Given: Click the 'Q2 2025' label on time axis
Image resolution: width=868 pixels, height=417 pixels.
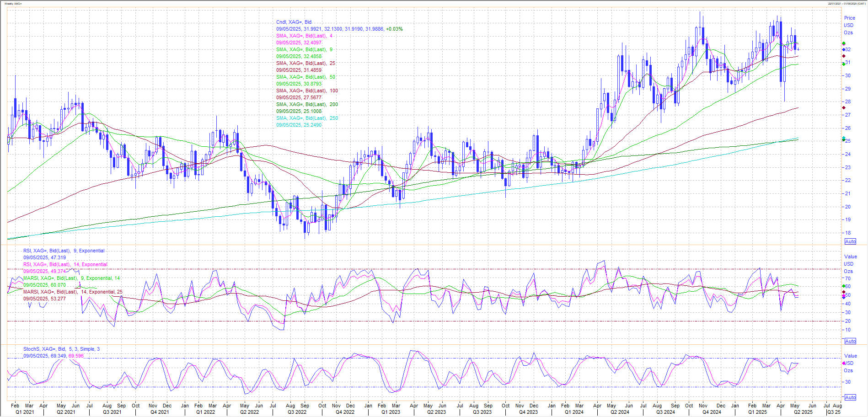Looking at the screenshot, I should click(803, 412).
